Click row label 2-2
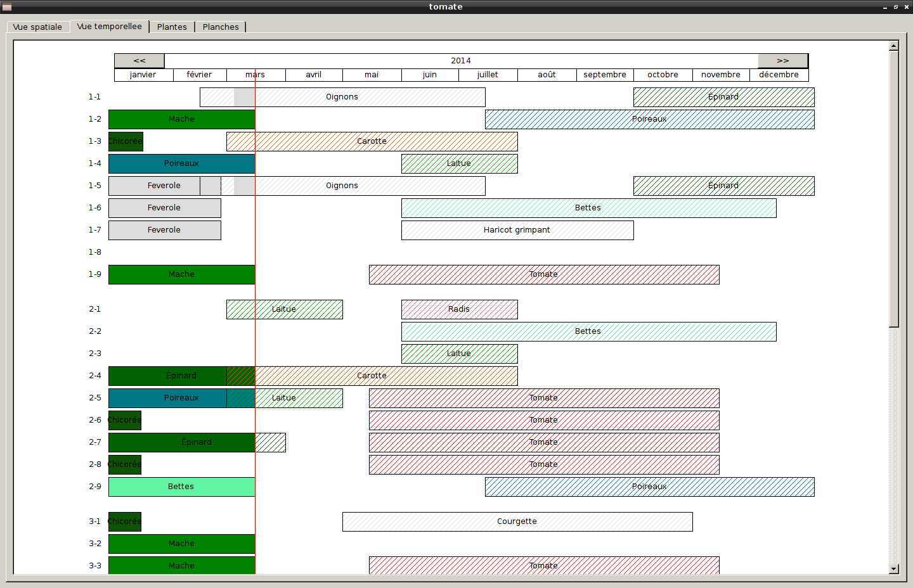This screenshot has height=588, width=913. (x=95, y=331)
